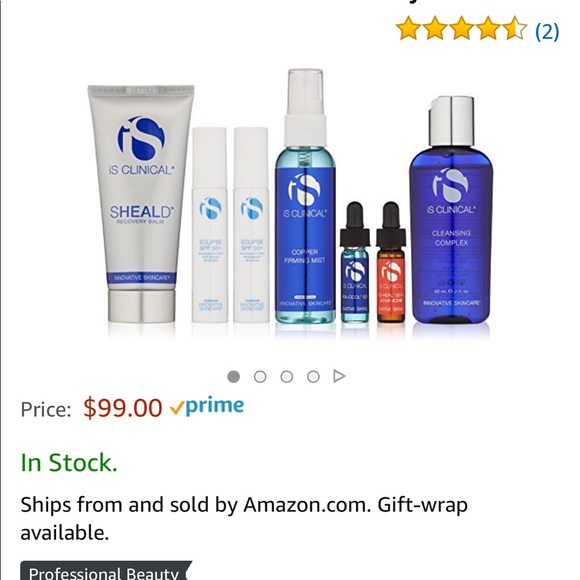Viewport: 580px width, 580px height.
Task: Select the first image carousel dot
Action: point(233,377)
